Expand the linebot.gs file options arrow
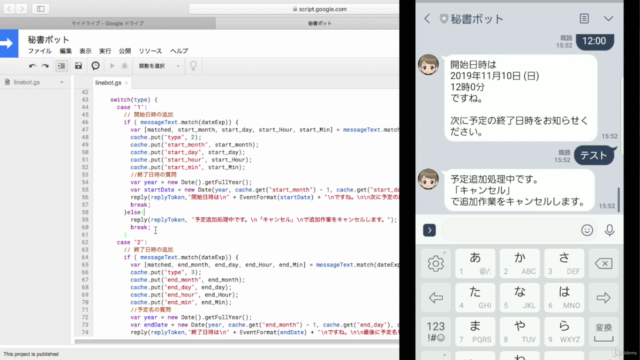Viewport: 640px width, 360px height. click(x=62, y=82)
